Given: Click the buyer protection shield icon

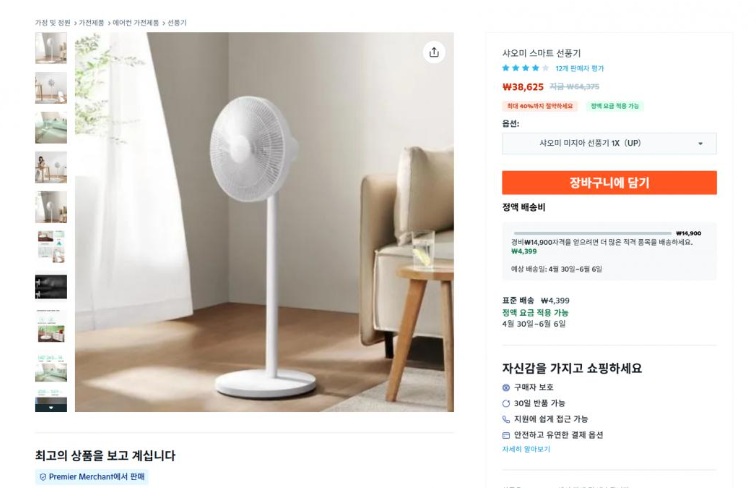Looking at the screenshot, I should click(506, 387).
